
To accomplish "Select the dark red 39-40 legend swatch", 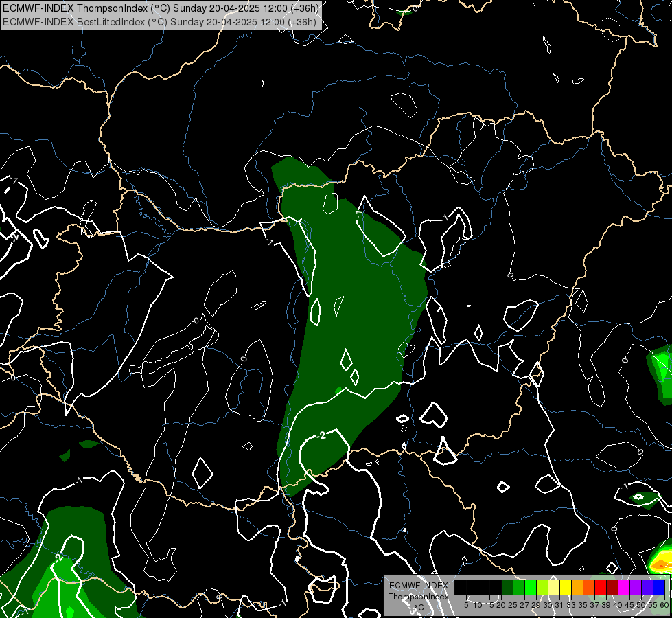I will click(612, 587).
